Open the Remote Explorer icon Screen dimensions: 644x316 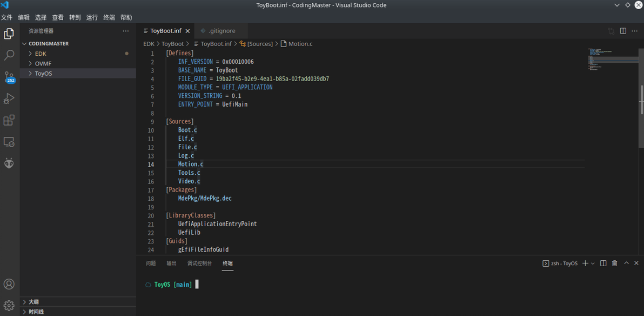[x=9, y=142]
